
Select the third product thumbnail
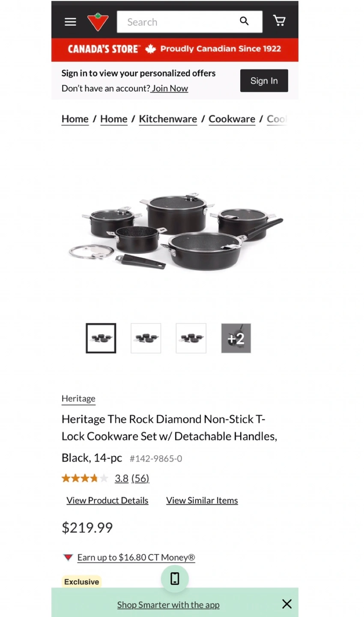(x=191, y=338)
